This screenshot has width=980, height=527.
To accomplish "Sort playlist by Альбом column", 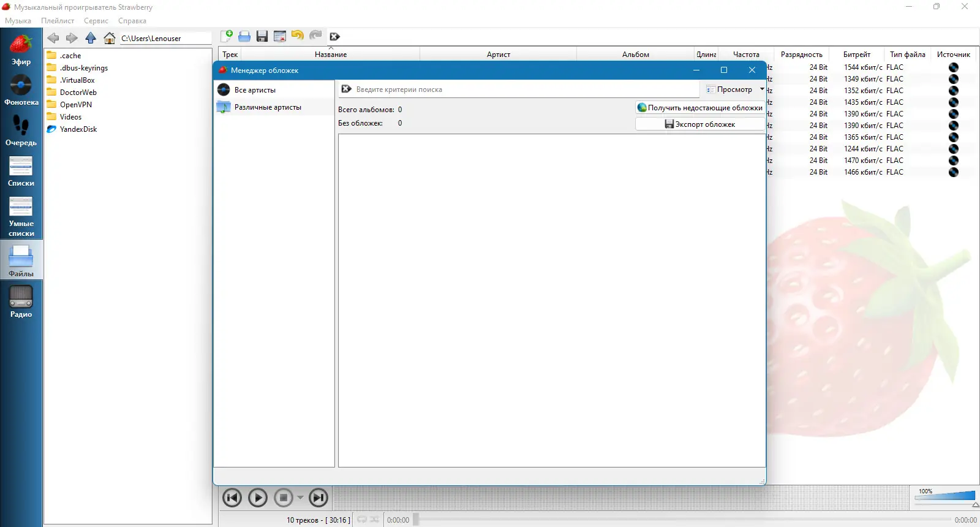I will click(x=636, y=55).
